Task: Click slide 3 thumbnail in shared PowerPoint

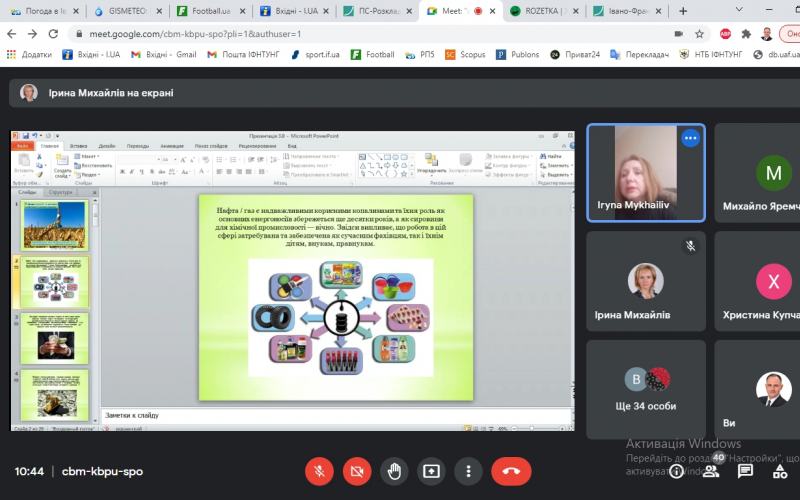Action: click(x=54, y=337)
